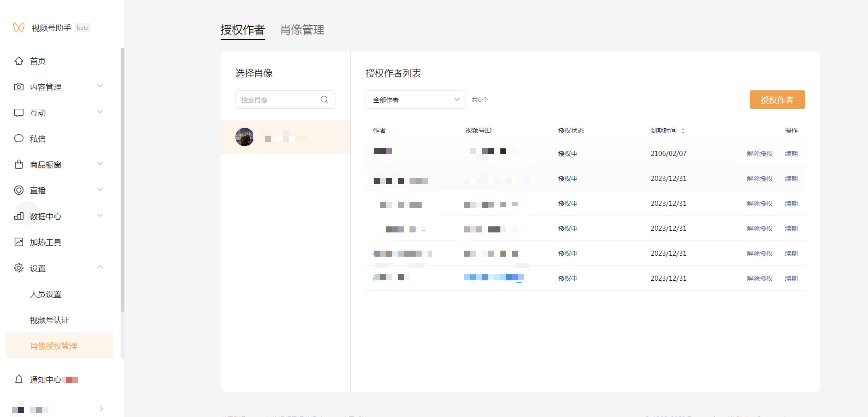Click the 直播 circular live icon
The width and height of the screenshot is (868, 417).
(18, 191)
